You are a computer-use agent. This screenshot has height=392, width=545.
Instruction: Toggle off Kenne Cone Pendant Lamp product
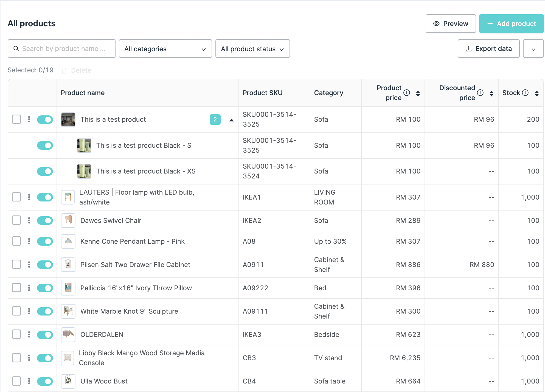45,241
